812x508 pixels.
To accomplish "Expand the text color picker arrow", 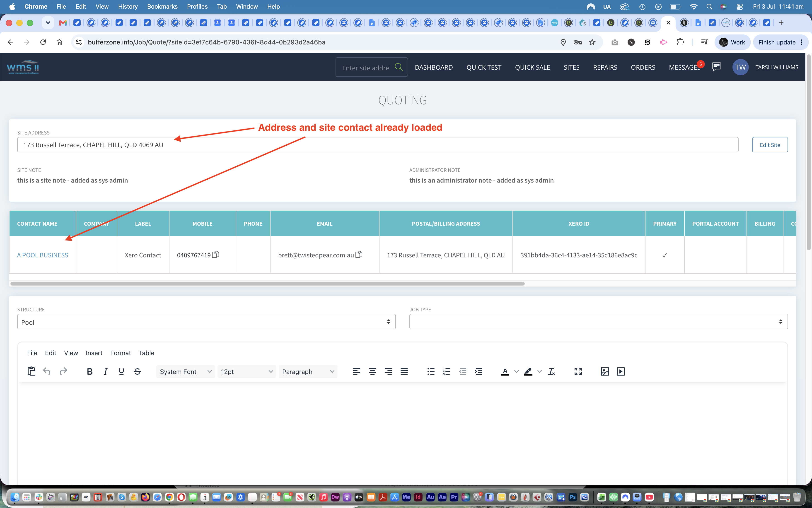I will coord(517,371).
